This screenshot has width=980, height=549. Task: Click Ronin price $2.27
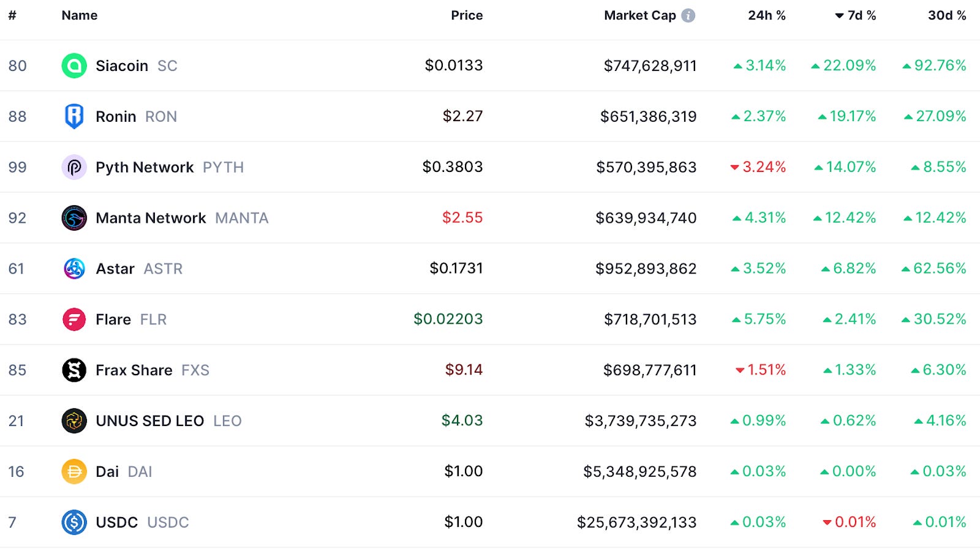463,116
